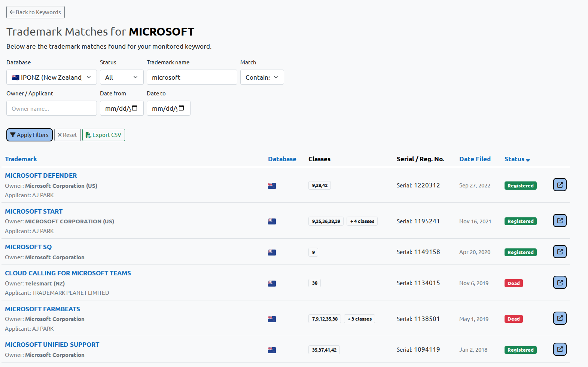588x367 pixels.
Task: Sort table by Trademark column
Action: (x=21, y=159)
